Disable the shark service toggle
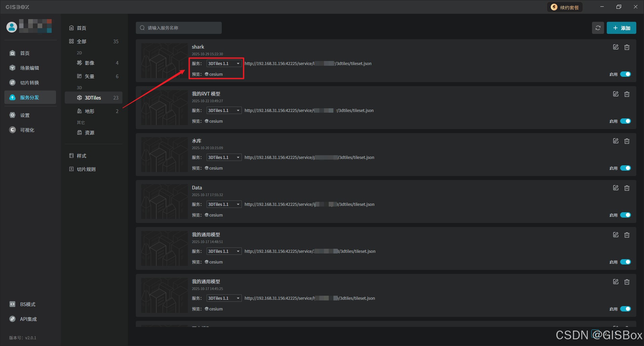 click(x=625, y=74)
